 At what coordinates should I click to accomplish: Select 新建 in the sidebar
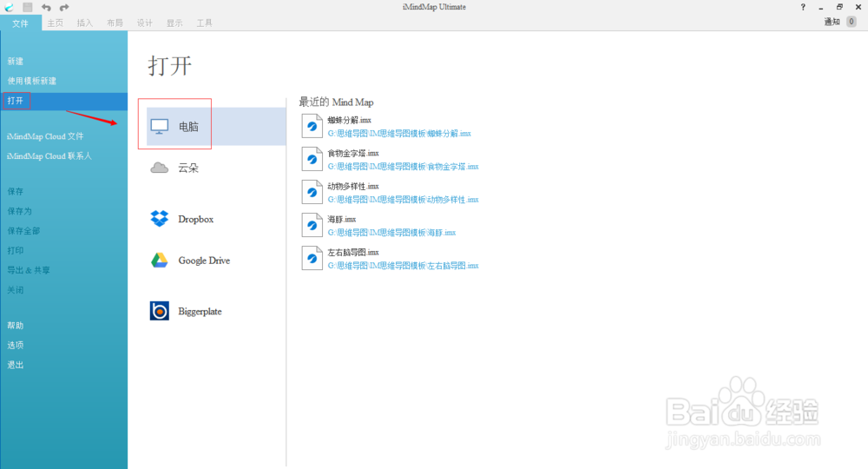click(16, 62)
